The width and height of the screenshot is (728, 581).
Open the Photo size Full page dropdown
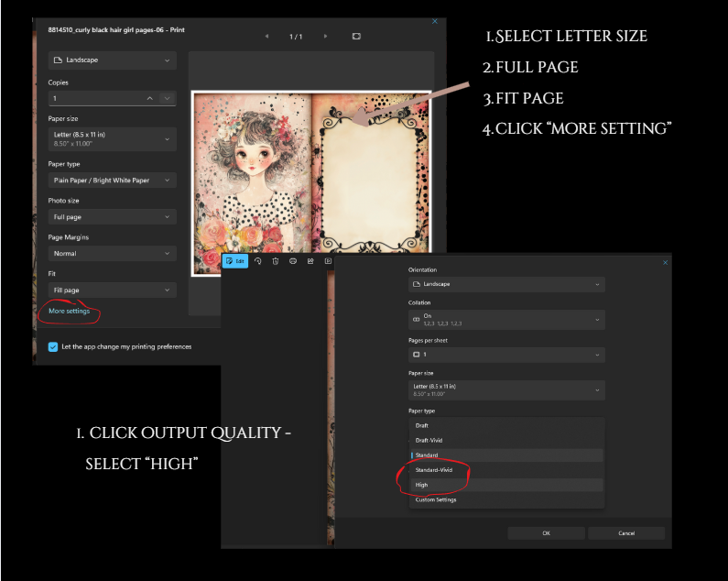tap(113, 217)
